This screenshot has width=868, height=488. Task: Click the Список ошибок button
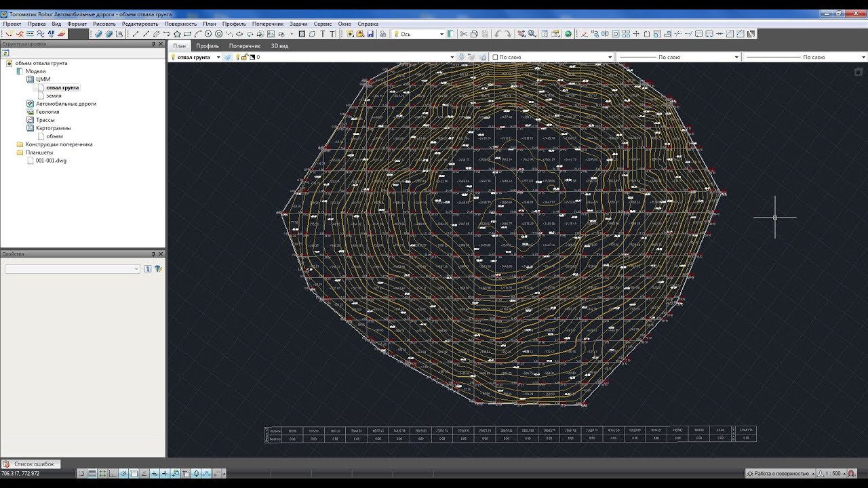[31, 464]
